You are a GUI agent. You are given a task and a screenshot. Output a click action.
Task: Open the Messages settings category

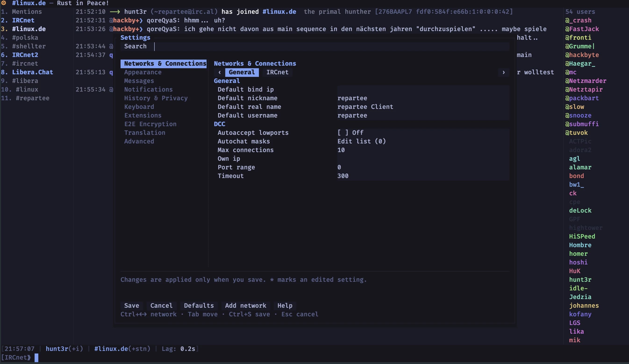(139, 81)
